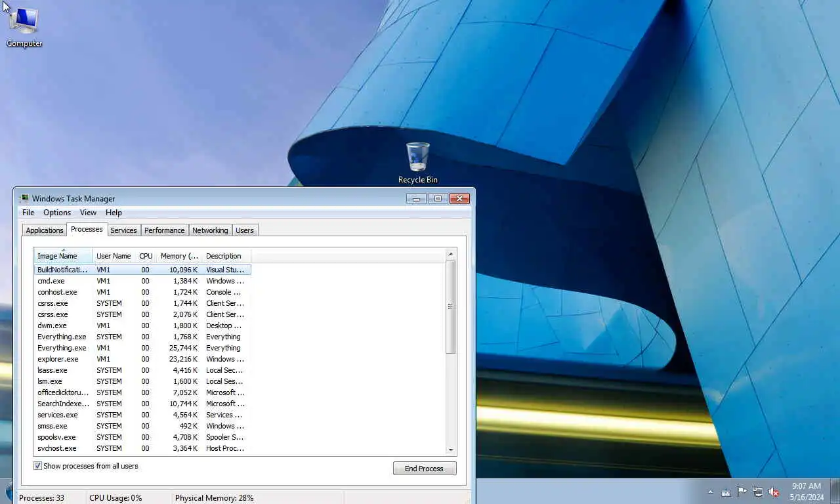840x504 pixels.
Task: Select the smss.exe process row
Action: pyautogui.click(x=142, y=426)
